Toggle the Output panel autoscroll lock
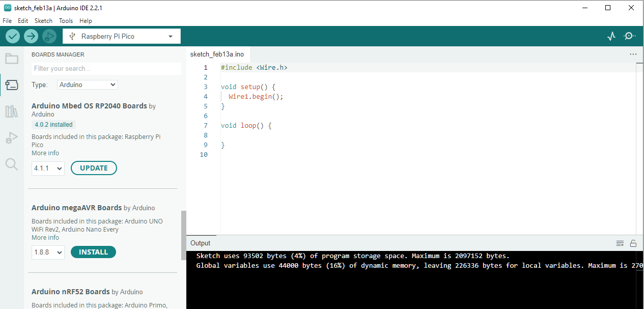The width and height of the screenshot is (644, 309). coord(633,243)
